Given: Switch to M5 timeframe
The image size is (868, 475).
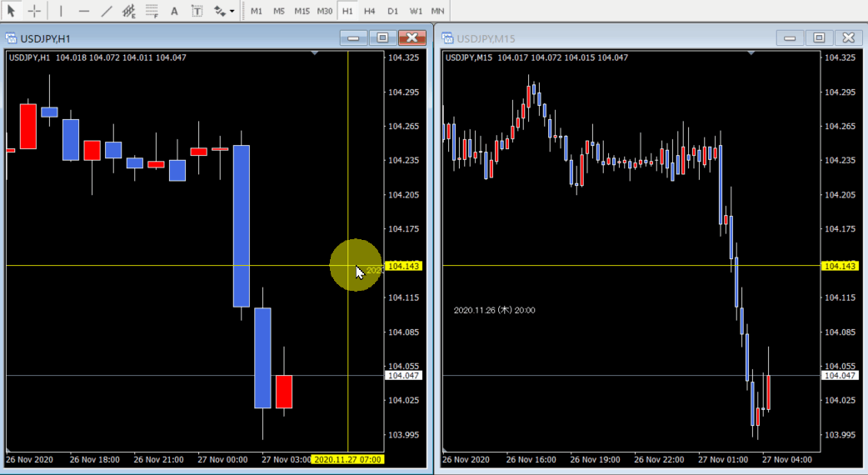Looking at the screenshot, I should pyautogui.click(x=279, y=11).
